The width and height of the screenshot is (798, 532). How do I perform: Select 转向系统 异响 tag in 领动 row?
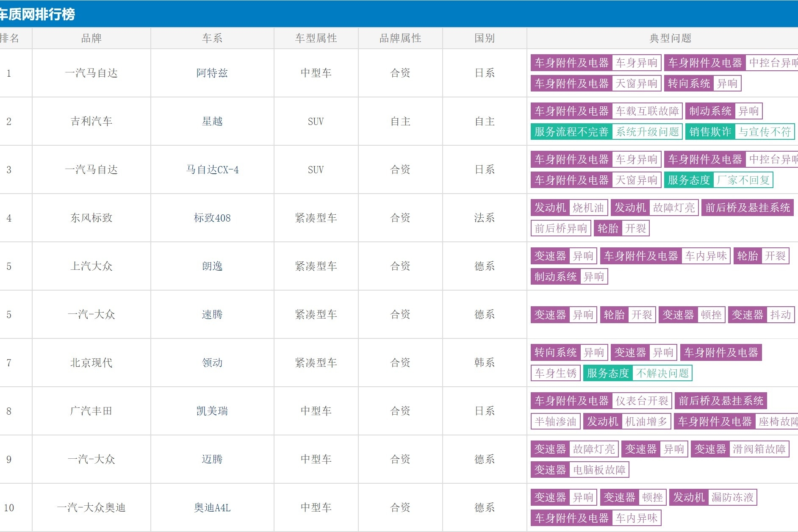pyautogui.click(x=569, y=352)
